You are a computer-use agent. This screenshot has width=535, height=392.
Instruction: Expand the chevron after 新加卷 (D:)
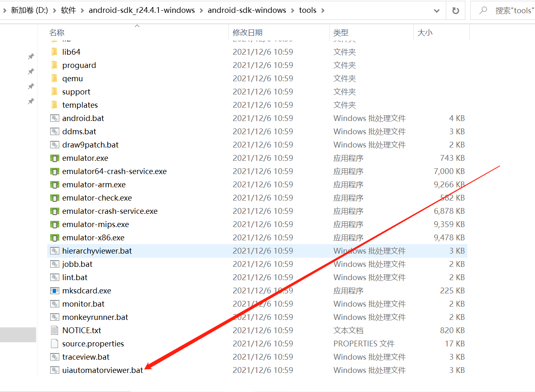pos(54,10)
